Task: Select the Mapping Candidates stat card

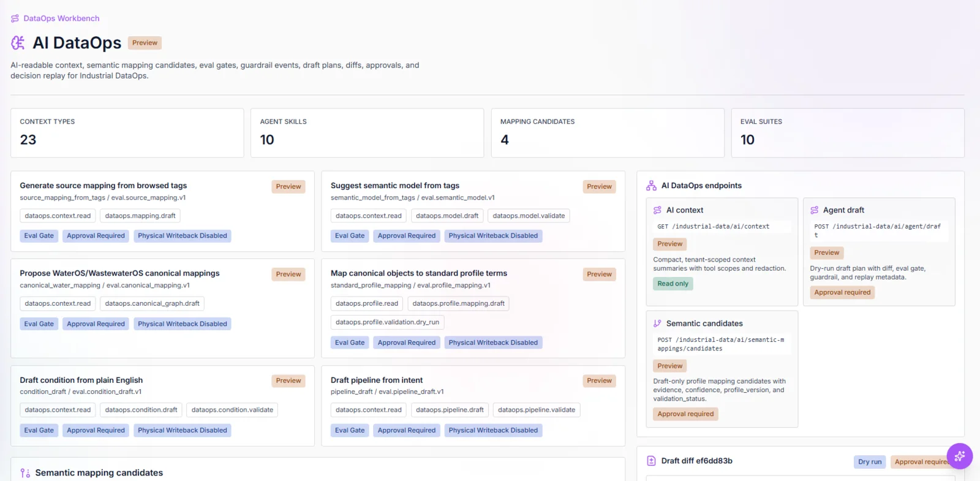Action: (608, 133)
